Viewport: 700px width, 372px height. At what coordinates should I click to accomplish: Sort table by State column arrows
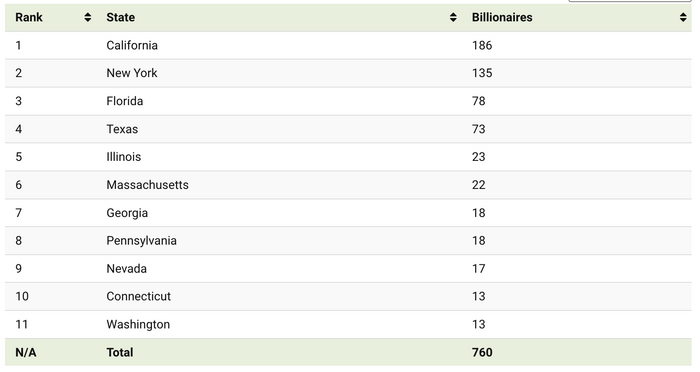coord(453,17)
